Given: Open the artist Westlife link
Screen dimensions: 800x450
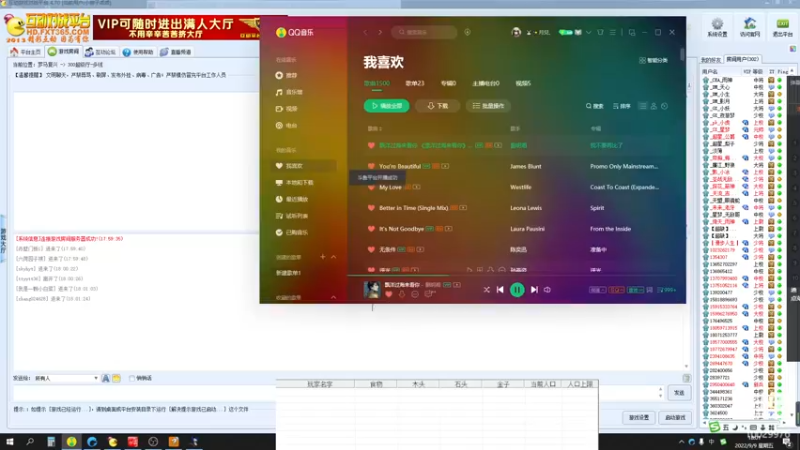Looking at the screenshot, I should point(520,187).
